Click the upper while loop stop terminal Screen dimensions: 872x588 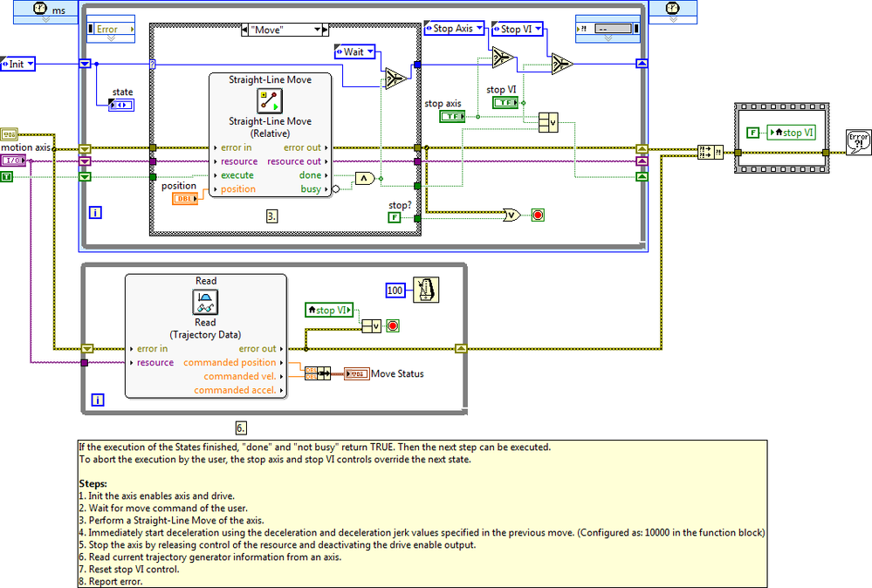[538, 215]
